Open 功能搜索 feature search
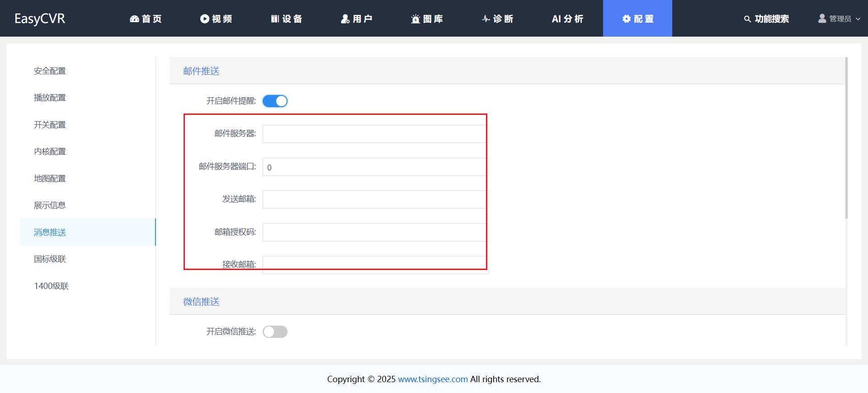This screenshot has width=868, height=393. tap(767, 19)
